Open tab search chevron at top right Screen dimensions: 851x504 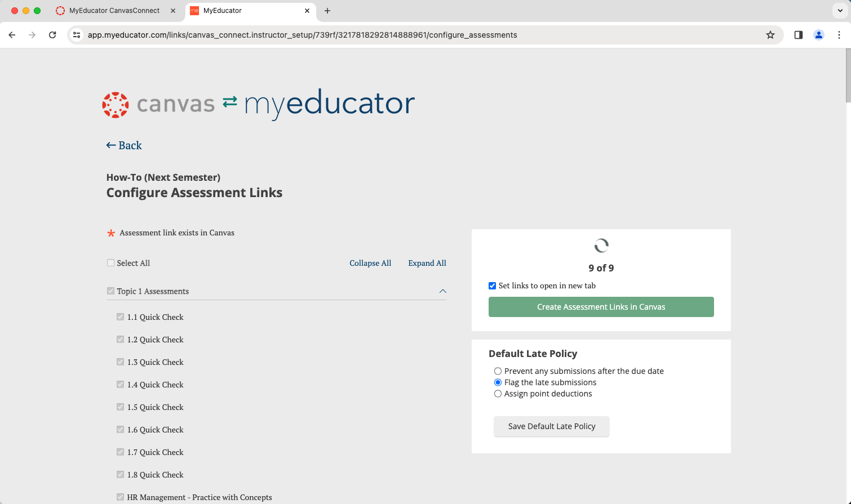coord(840,11)
